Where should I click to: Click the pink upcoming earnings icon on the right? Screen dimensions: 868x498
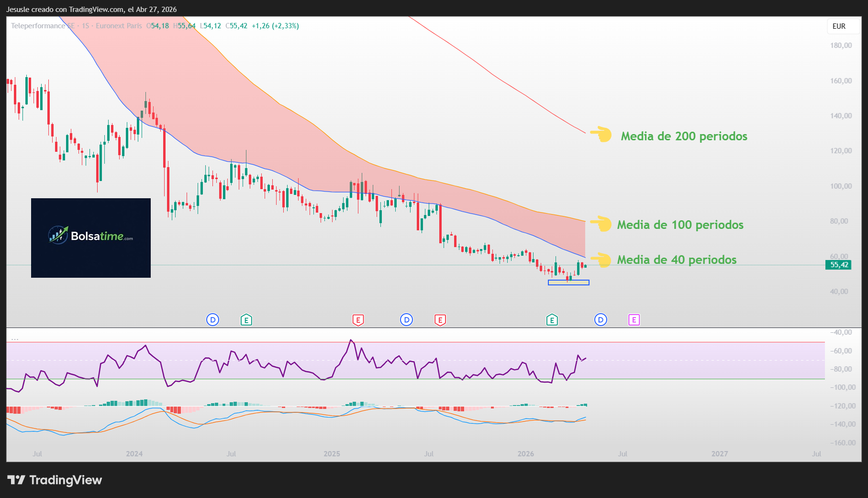coord(634,319)
